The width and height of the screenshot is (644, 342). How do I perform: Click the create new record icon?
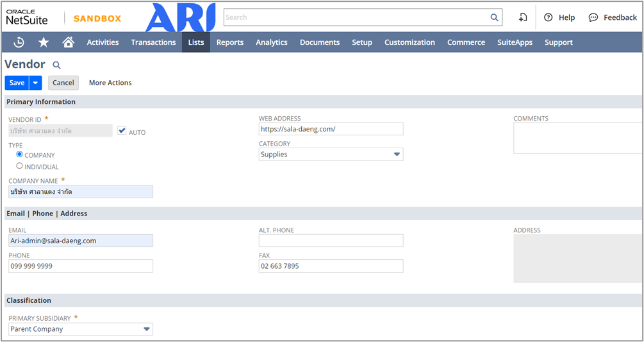523,17
